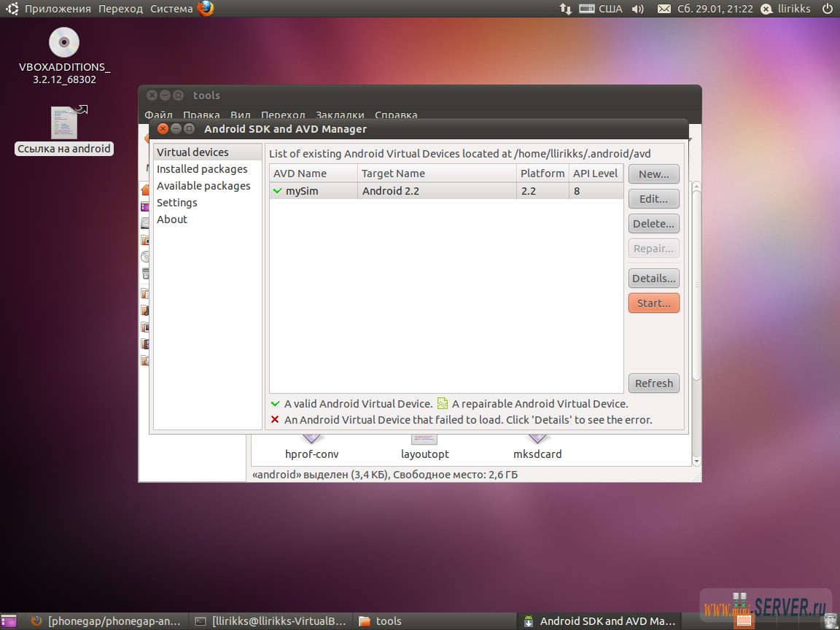The image size is (840, 630).
Task: Close the Android SDK and AVD Manager window
Action: [x=163, y=128]
